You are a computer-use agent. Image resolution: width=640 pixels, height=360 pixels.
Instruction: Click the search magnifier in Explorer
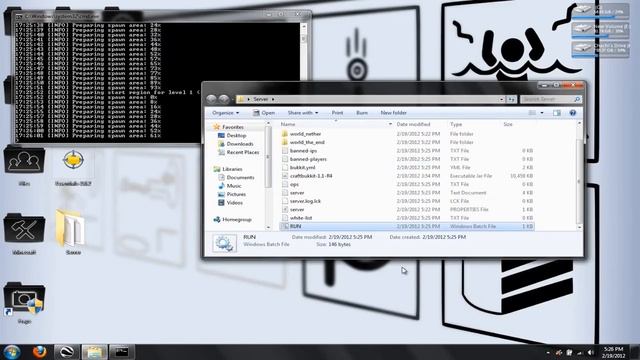[x=577, y=99]
